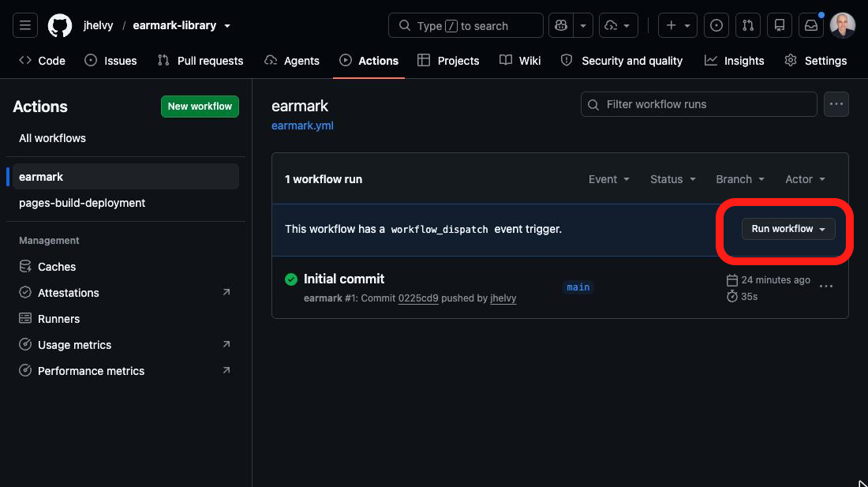Click the Caches database icon
The height and width of the screenshot is (487, 868).
point(25,266)
